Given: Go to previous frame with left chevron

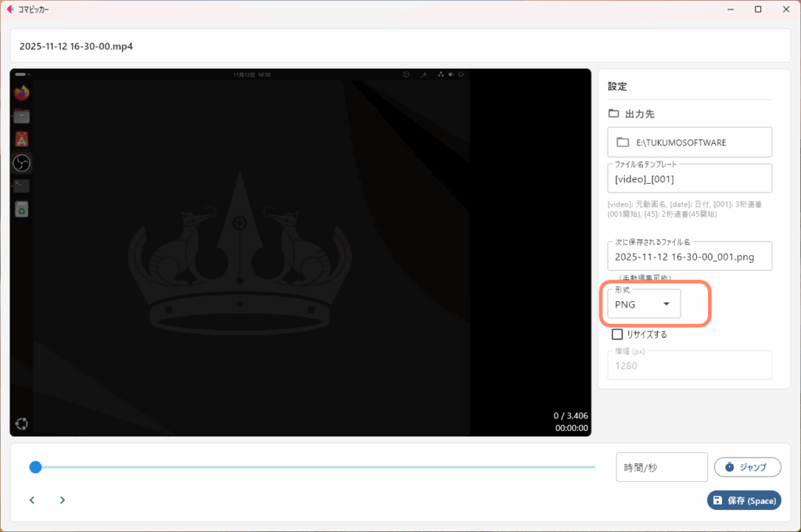Looking at the screenshot, I should coord(32,500).
